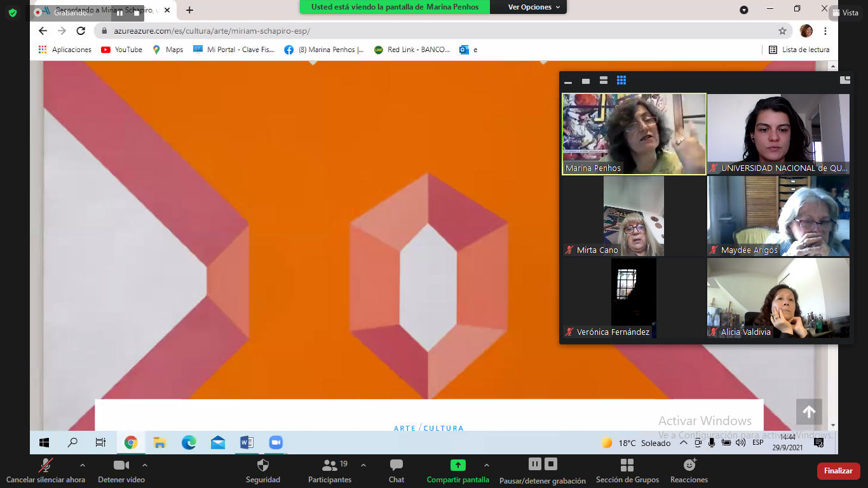Pause the recording in Zoom toolbar

[x=535, y=464]
